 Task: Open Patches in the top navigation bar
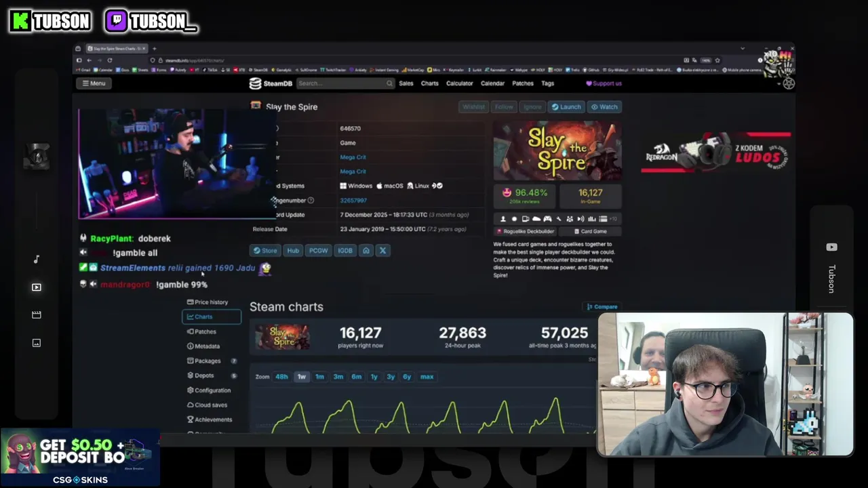(523, 83)
